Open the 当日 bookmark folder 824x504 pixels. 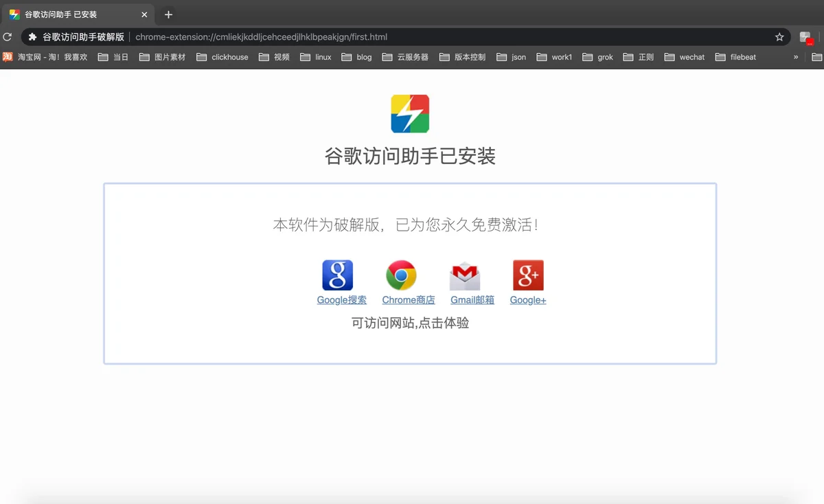[x=113, y=57]
